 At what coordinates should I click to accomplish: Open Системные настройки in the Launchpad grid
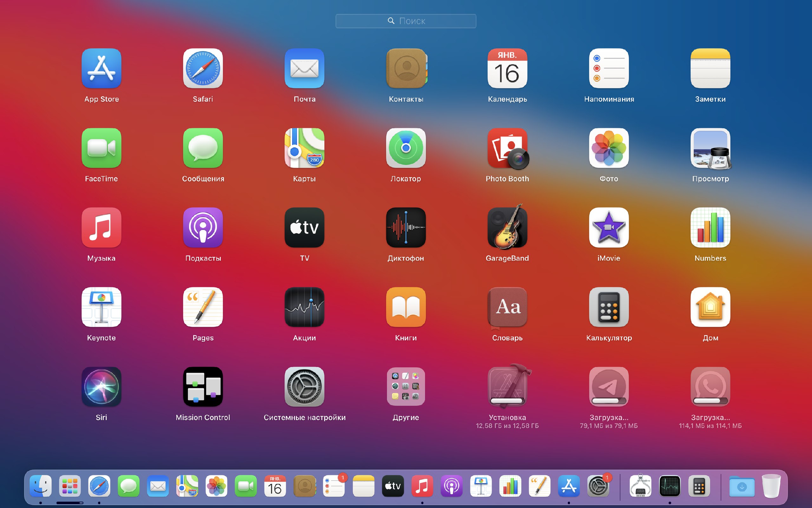(304, 387)
